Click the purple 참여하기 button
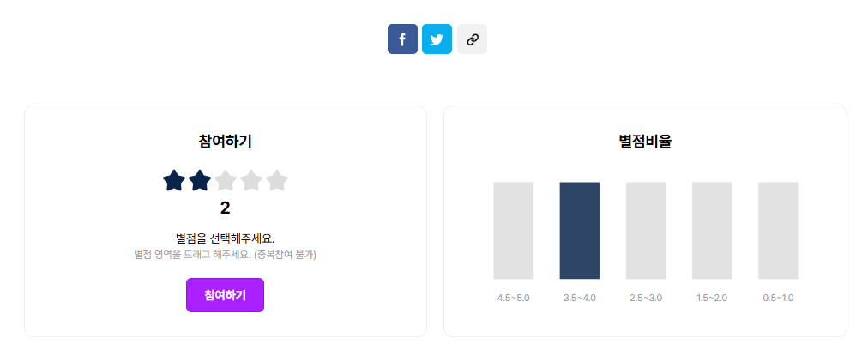The image size is (868, 356). click(225, 295)
